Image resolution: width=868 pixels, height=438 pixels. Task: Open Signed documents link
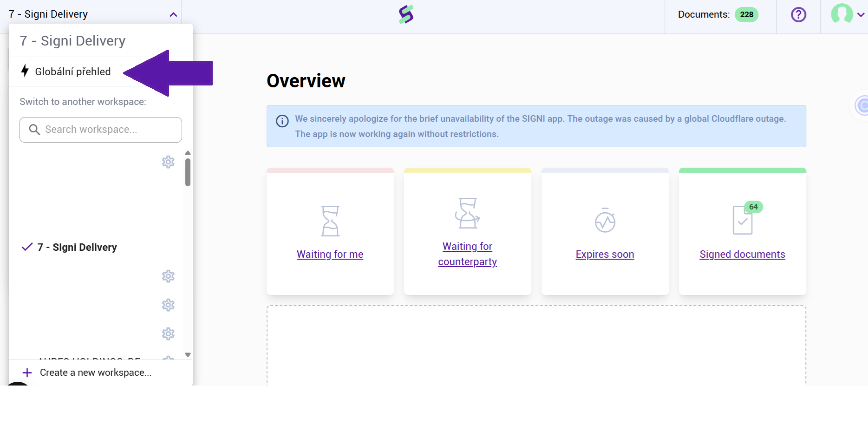(742, 255)
